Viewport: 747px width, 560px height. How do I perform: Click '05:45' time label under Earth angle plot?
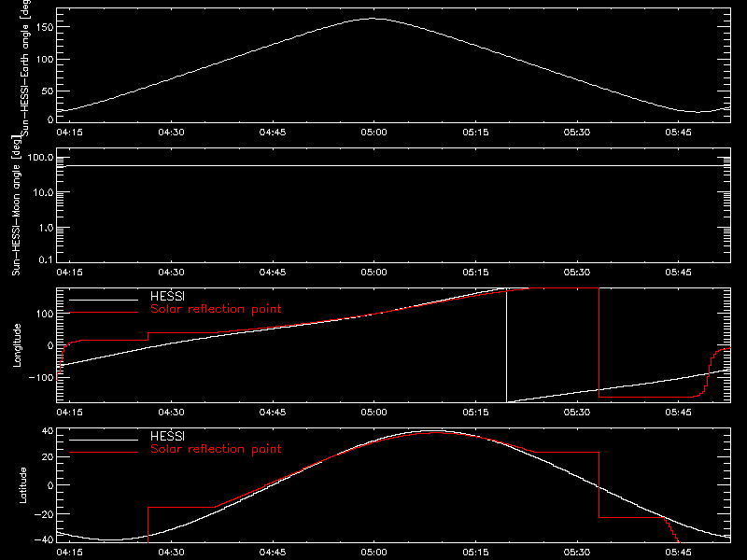click(679, 133)
